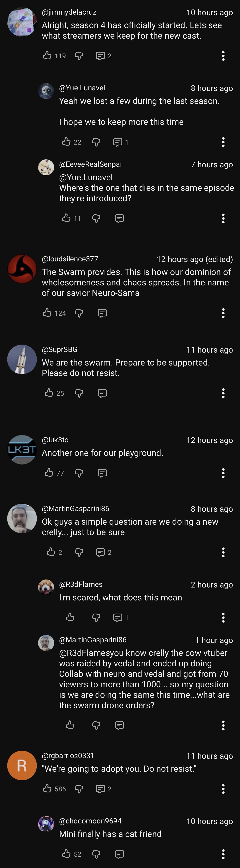This screenshot has height=868, width=240.
Task: Like @rgbarrios0331's adopt you comment
Action: coord(47,789)
